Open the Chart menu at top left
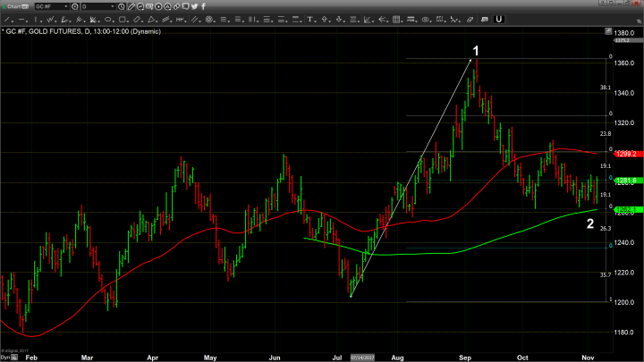 coord(18,6)
